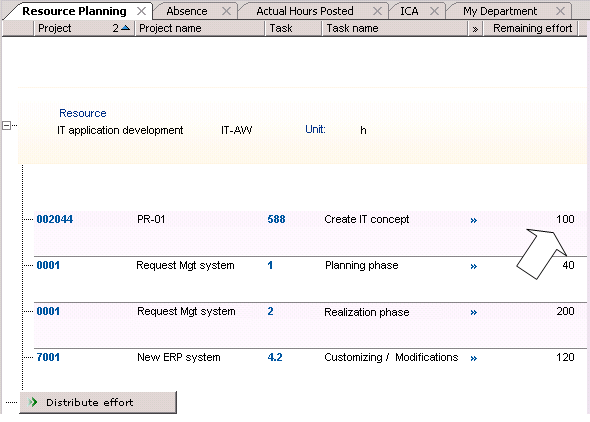Close the My Department tab
This screenshot has width=590, height=422.
pos(560,11)
